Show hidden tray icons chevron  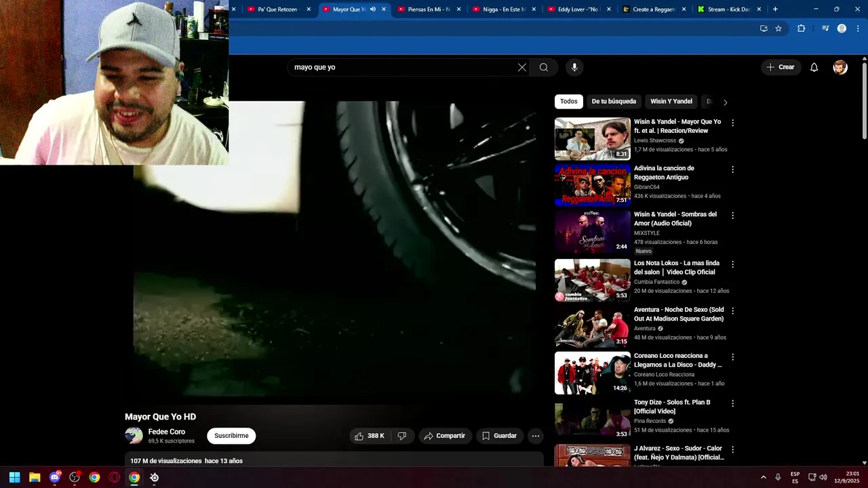point(763,477)
